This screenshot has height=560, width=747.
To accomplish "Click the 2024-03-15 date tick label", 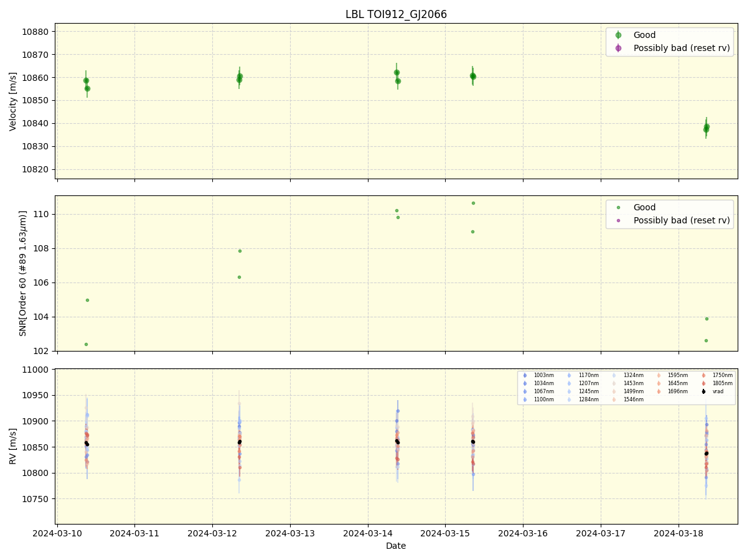I will tap(445, 533).
